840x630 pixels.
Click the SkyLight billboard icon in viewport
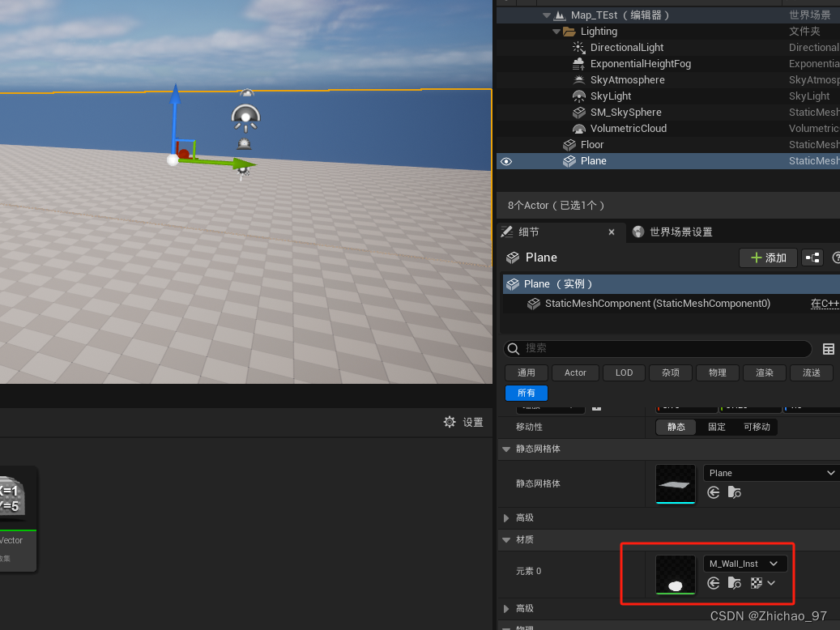(246, 118)
